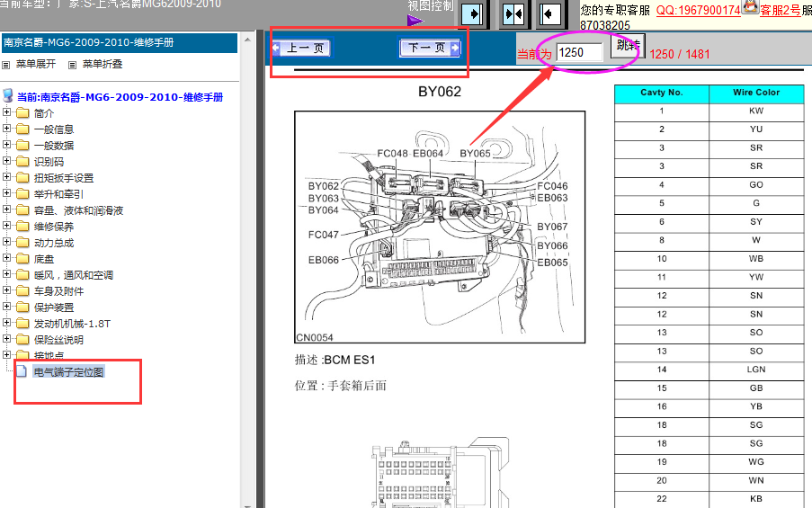Expand the 接地点 tree node
The image size is (812, 508).
(6, 355)
